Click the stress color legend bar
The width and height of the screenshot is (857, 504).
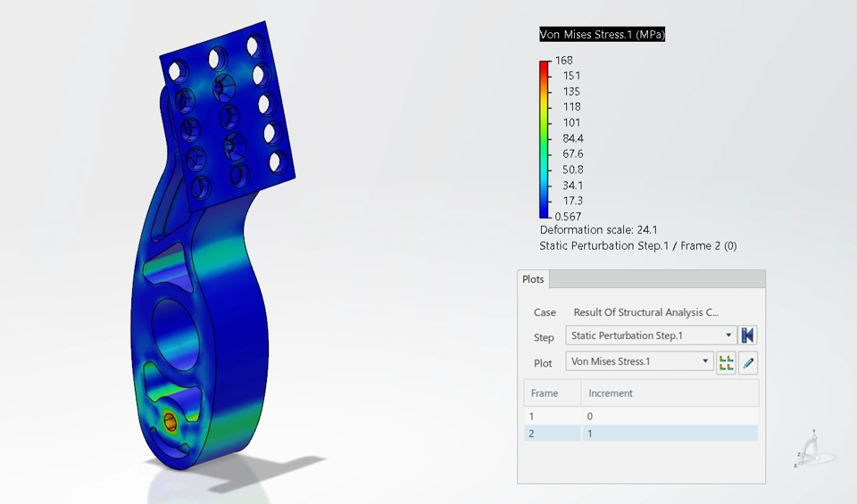[544, 139]
